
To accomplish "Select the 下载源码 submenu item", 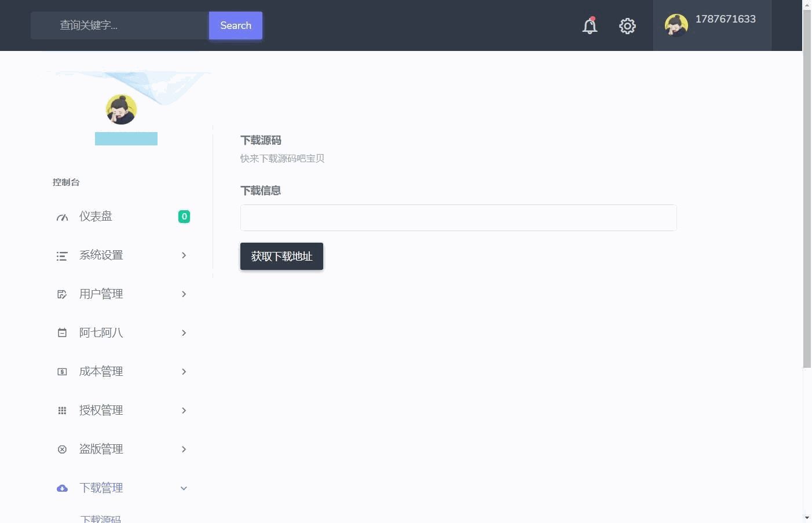I will (x=101, y=518).
